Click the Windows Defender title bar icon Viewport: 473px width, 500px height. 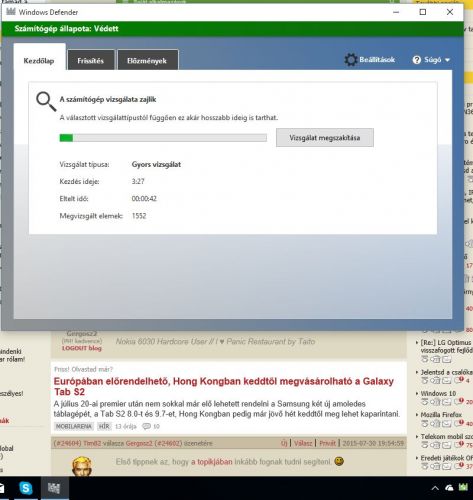point(11,12)
